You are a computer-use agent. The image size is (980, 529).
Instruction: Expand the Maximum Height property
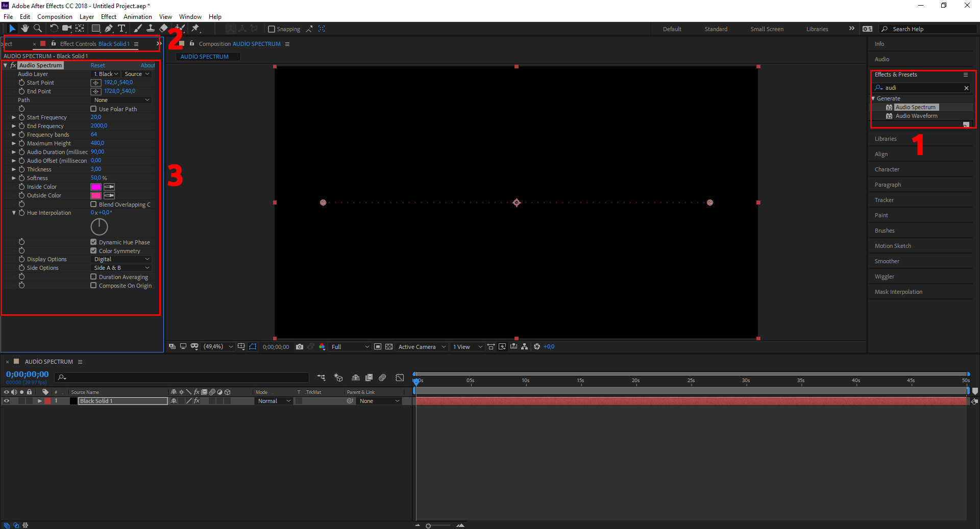(14, 143)
